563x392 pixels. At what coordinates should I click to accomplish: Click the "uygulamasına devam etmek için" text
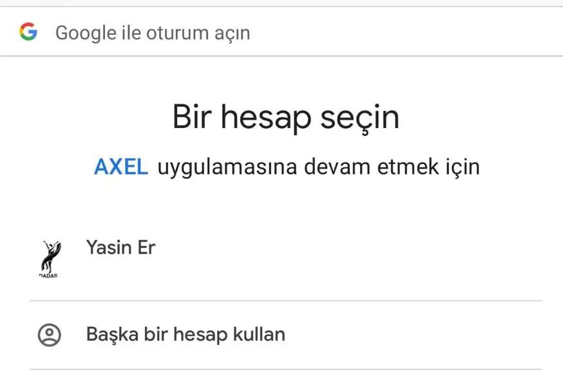(318, 167)
